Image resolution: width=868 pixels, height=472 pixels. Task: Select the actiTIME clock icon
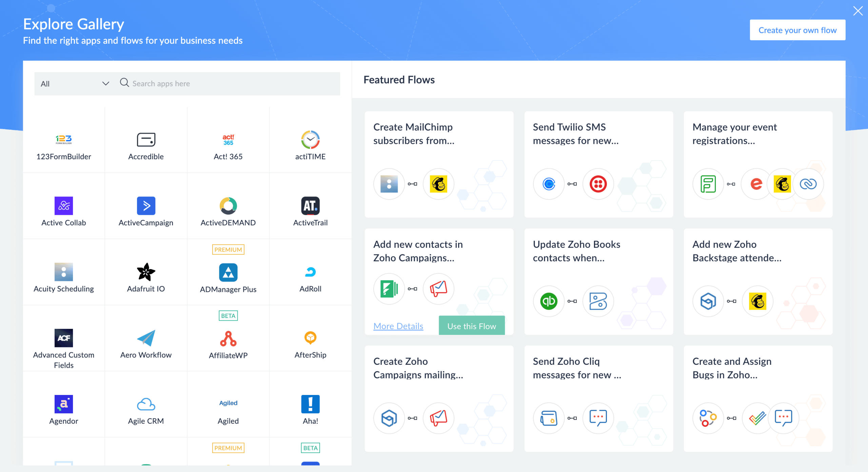pyautogui.click(x=310, y=139)
